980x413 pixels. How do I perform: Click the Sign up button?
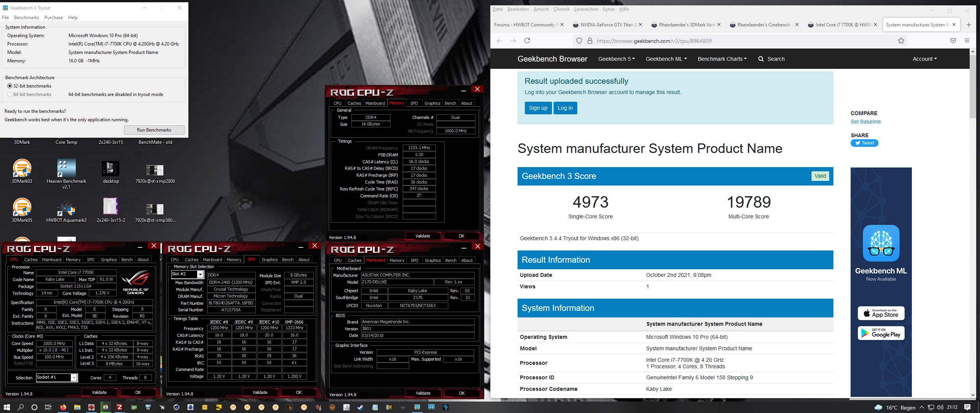click(x=538, y=108)
